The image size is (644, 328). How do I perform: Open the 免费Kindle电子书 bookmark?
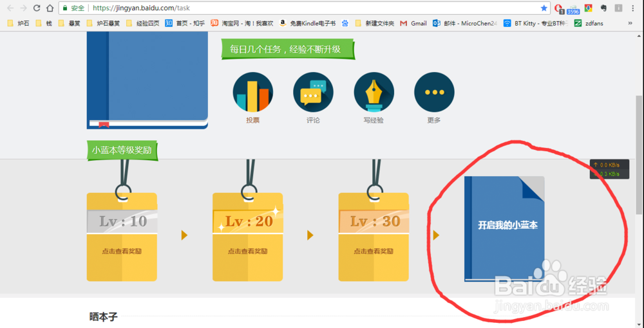307,23
